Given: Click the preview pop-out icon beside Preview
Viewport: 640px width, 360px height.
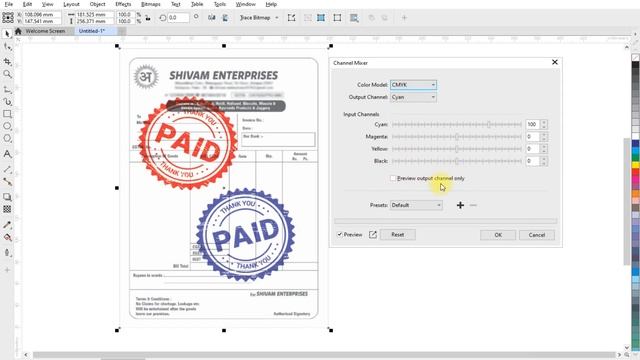Looking at the screenshot, I should tap(373, 235).
